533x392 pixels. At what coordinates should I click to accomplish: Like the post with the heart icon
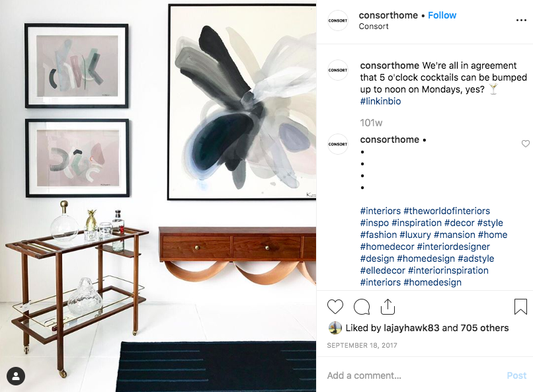point(335,307)
